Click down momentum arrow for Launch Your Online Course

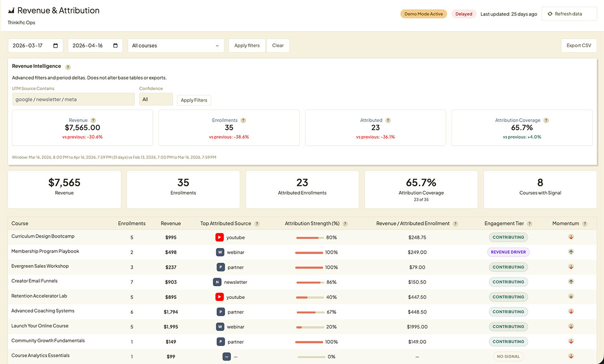(x=571, y=327)
